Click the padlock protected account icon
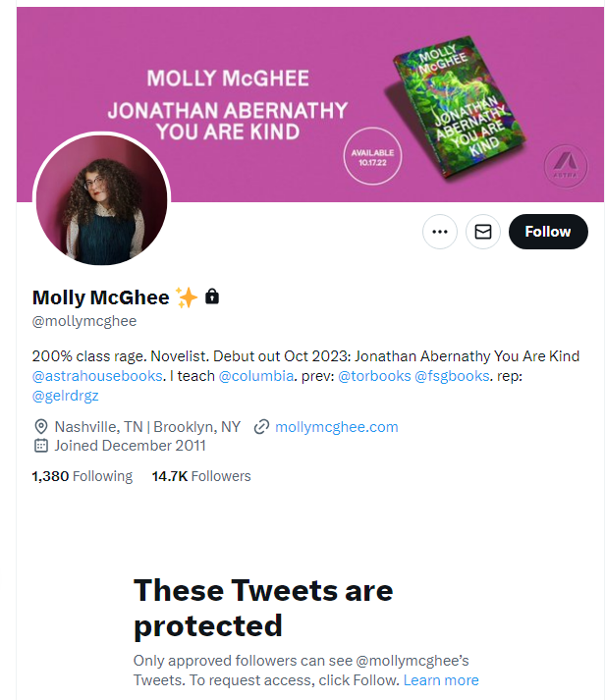This screenshot has width=605, height=700. coord(212,296)
